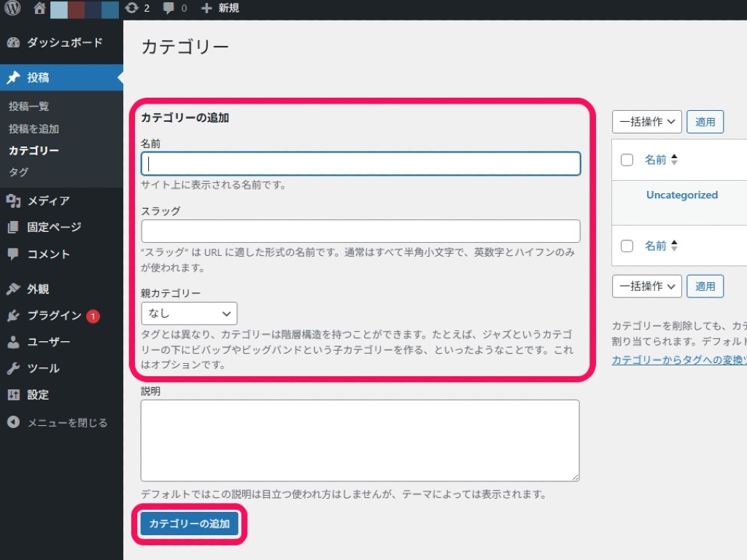Focus the 説明 description textarea
This screenshot has width=747, height=560.
(x=360, y=440)
